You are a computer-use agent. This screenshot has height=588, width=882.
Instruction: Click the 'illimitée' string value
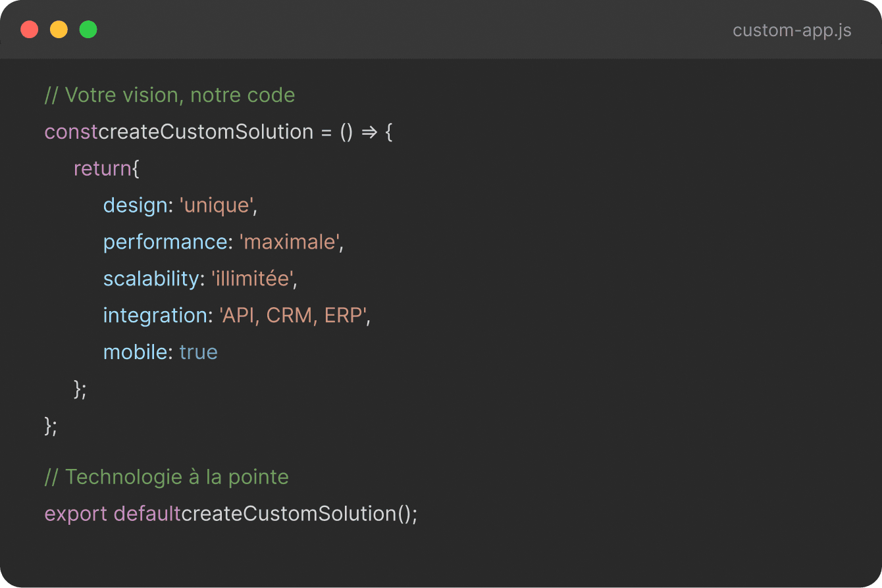(252, 279)
